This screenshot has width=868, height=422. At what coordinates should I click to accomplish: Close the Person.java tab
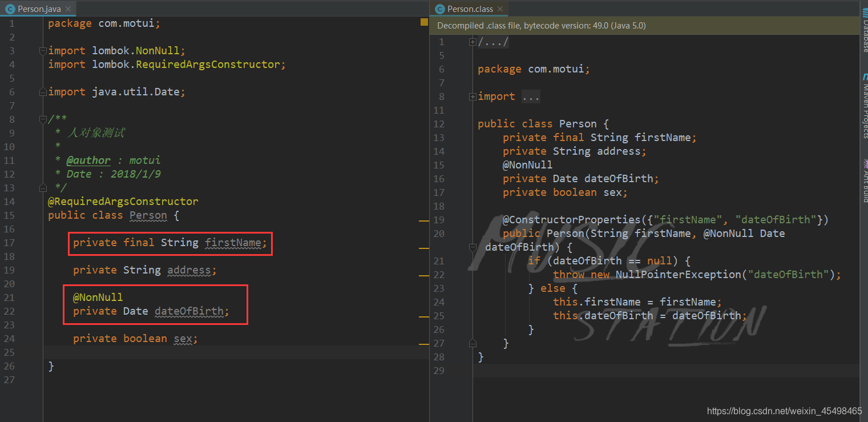67,9
